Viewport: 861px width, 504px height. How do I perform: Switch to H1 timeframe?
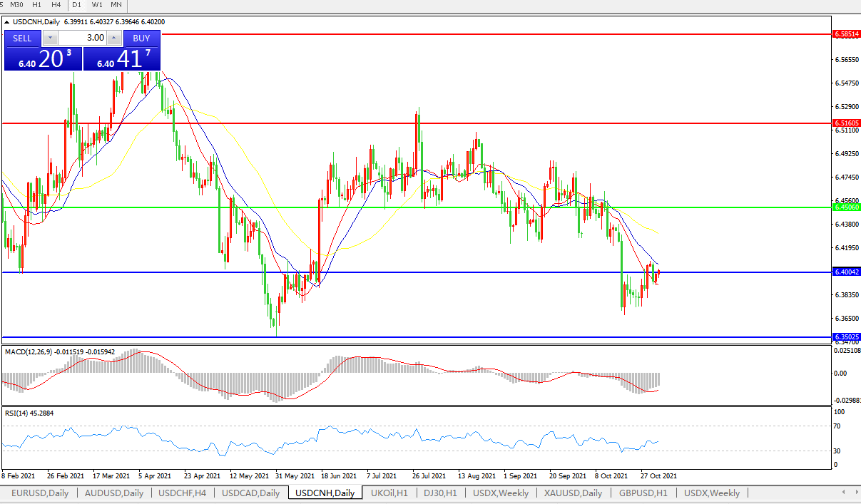(x=36, y=4)
